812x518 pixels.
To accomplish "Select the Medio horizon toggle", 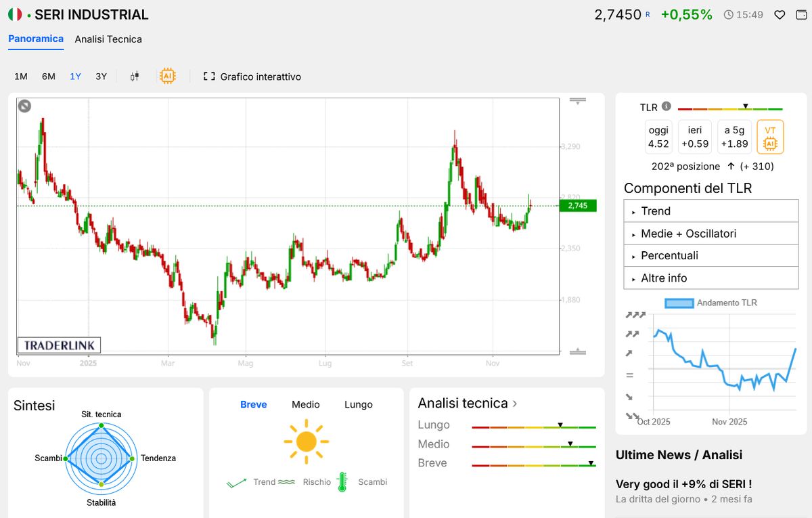I will coord(306,404).
